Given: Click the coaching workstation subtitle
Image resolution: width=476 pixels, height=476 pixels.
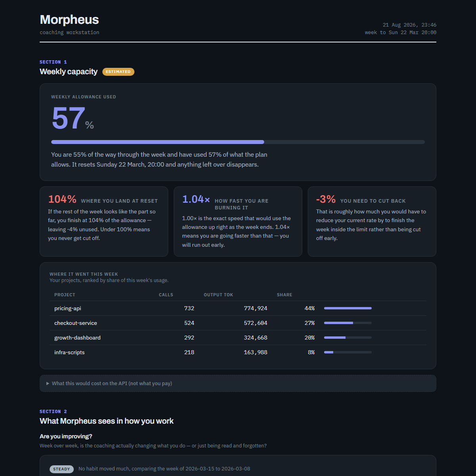Looking at the screenshot, I should click(69, 33).
